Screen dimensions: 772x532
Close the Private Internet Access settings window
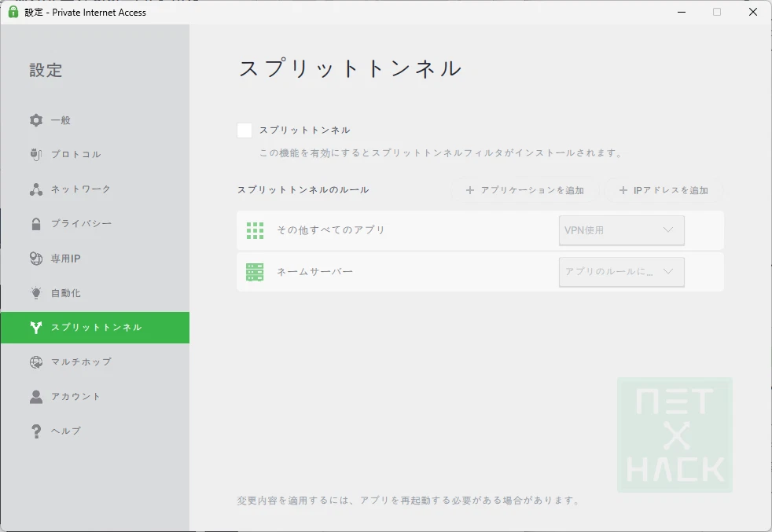click(752, 12)
